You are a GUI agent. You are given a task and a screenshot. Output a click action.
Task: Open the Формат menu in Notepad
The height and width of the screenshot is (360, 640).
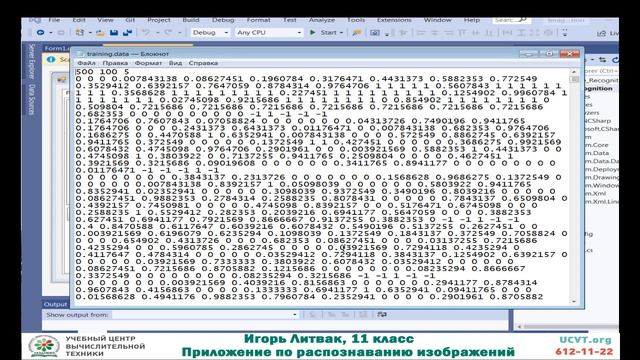coord(148,63)
